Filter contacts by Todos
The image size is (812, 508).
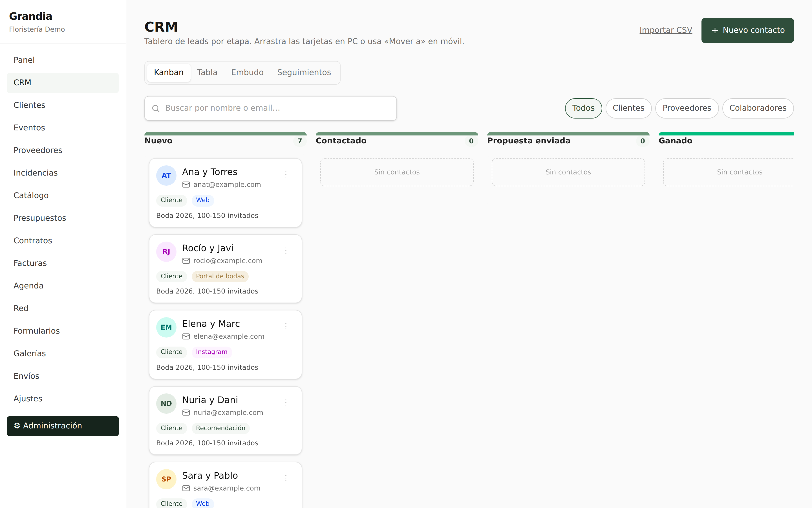[x=583, y=108]
